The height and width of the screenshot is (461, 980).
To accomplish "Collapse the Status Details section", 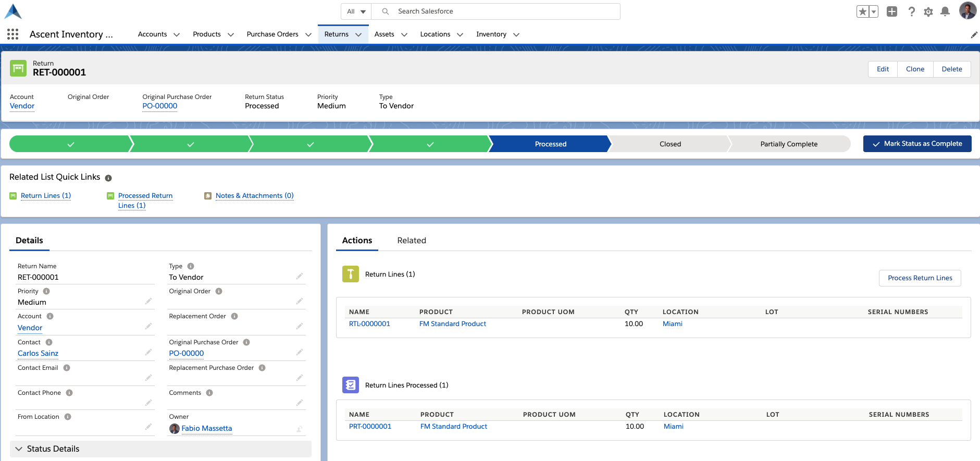I will tap(160, 449).
